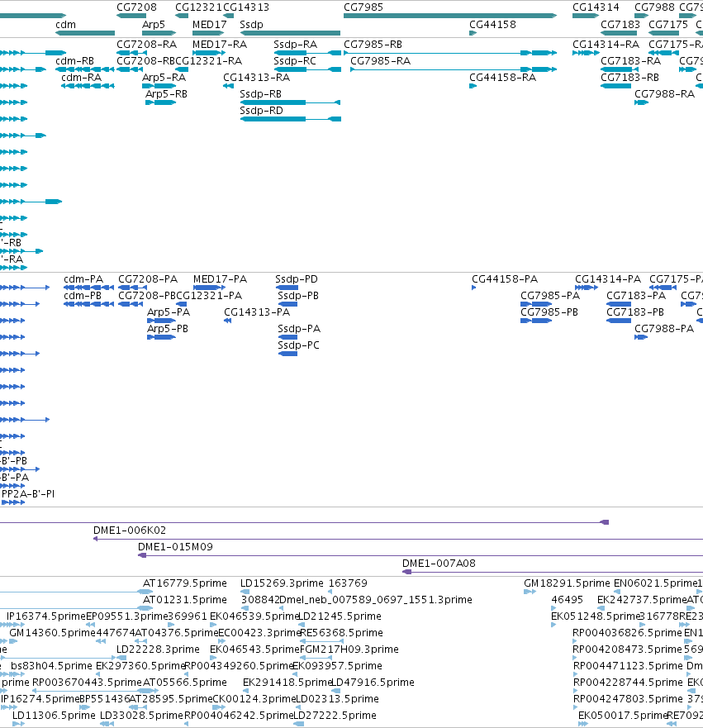Click the CG7208 gene label

[x=136, y=7]
